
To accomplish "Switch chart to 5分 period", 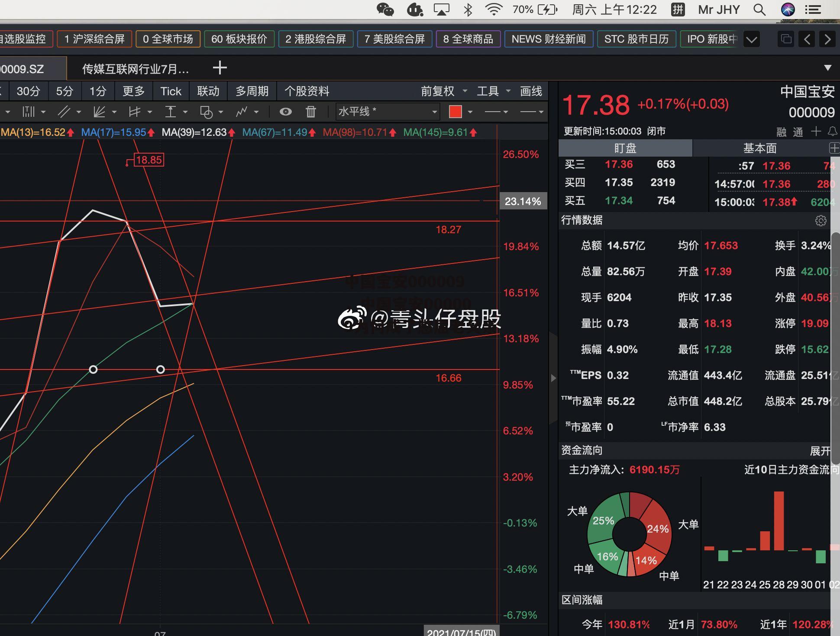I will click(65, 91).
